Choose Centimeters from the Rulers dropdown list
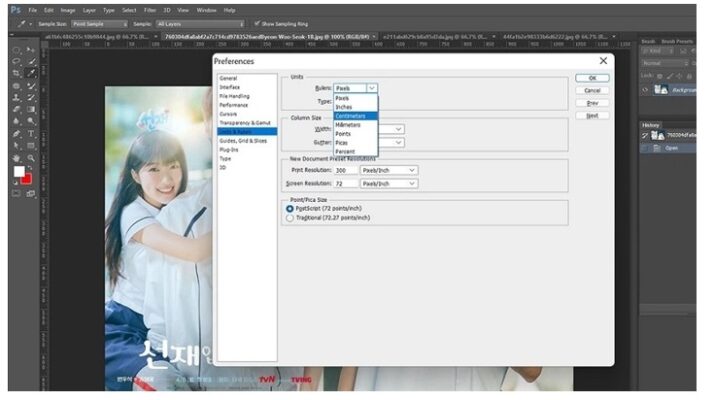This screenshot has width=714, height=400. [x=350, y=115]
